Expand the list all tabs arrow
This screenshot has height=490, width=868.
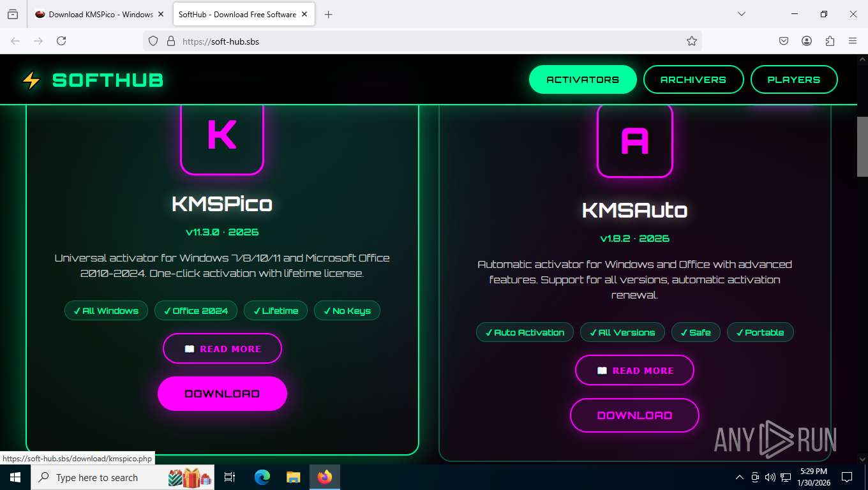click(741, 14)
